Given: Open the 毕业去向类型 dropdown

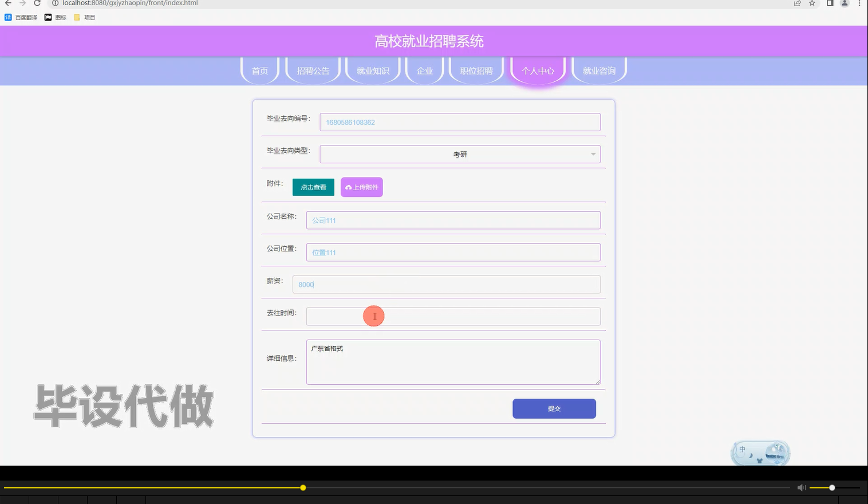Looking at the screenshot, I should coord(460,154).
